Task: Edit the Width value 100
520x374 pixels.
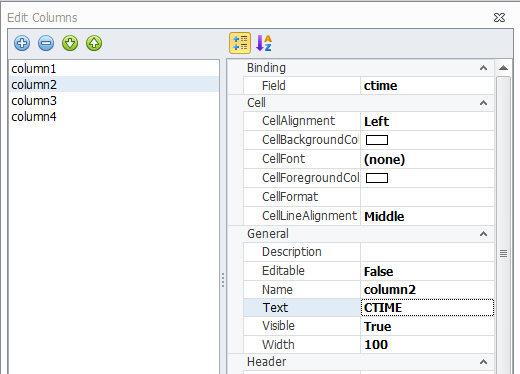Action: [427, 345]
